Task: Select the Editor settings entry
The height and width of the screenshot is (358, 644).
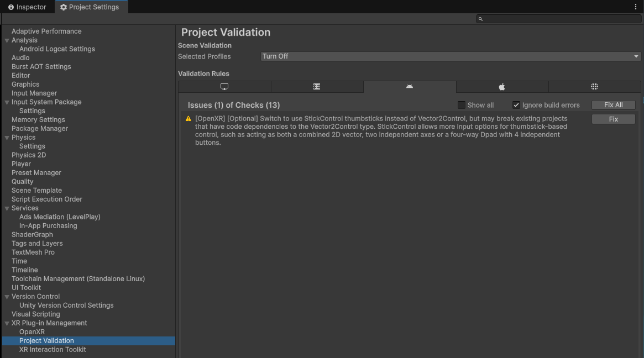Action: click(x=20, y=76)
